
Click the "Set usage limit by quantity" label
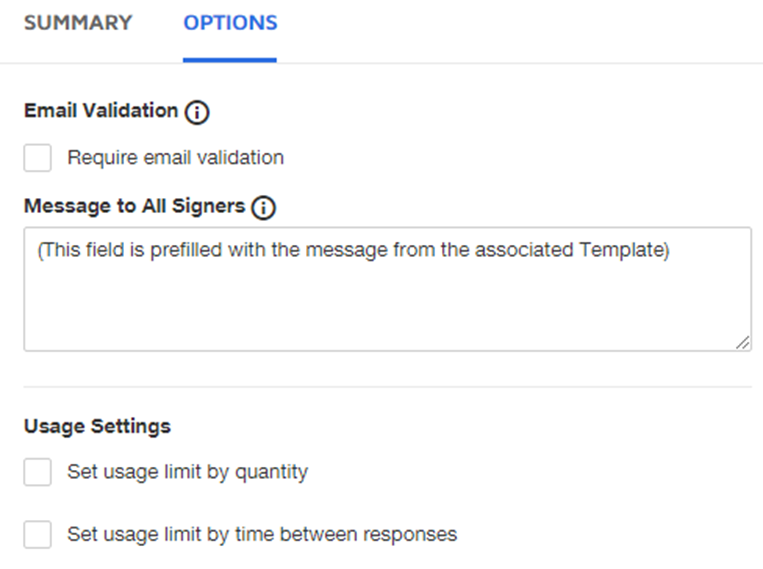point(187,472)
